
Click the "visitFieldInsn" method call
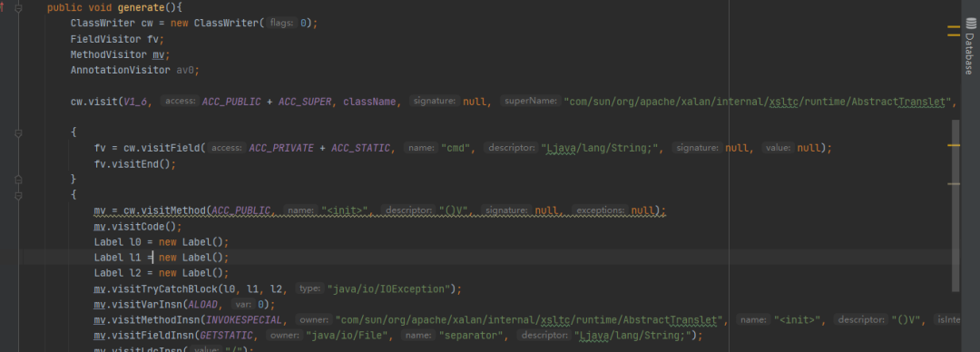click(x=152, y=336)
